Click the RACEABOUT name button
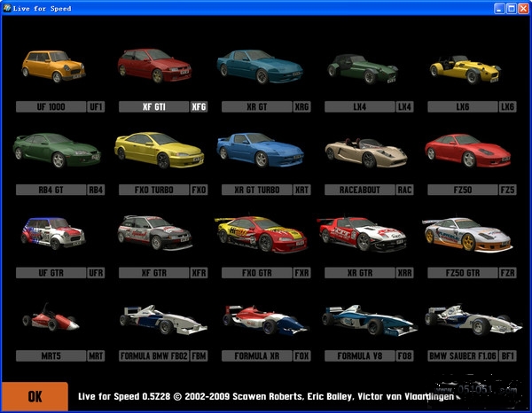Screen dimensions: 532x413 [360, 190]
